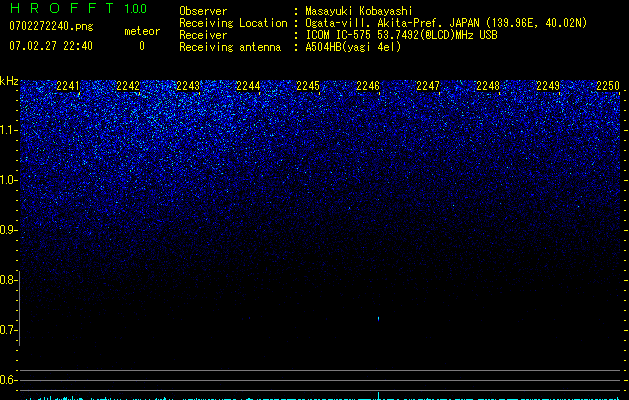Click the 2242 time marker
Viewport: 629px width, 400px height.
(128, 86)
